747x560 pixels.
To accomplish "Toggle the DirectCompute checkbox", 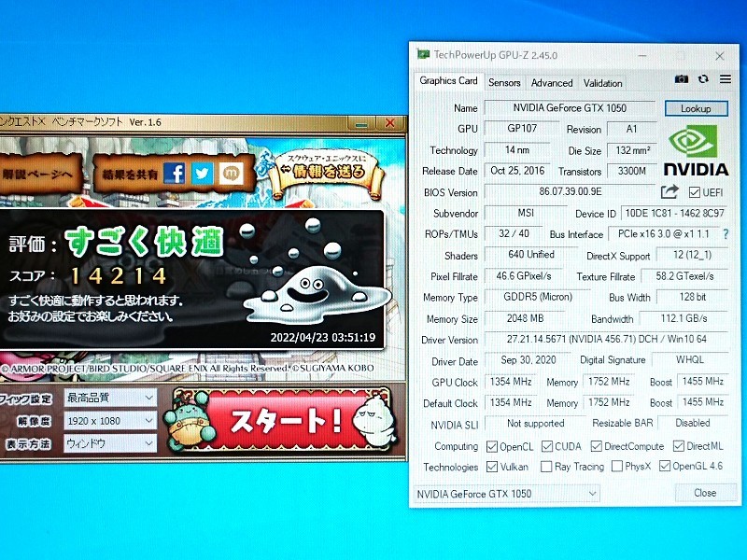I will point(596,446).
